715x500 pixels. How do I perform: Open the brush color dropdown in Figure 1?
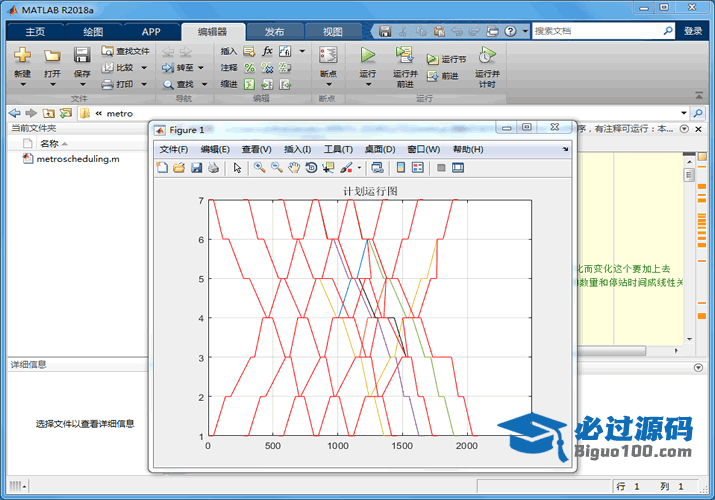click(359, 168)
